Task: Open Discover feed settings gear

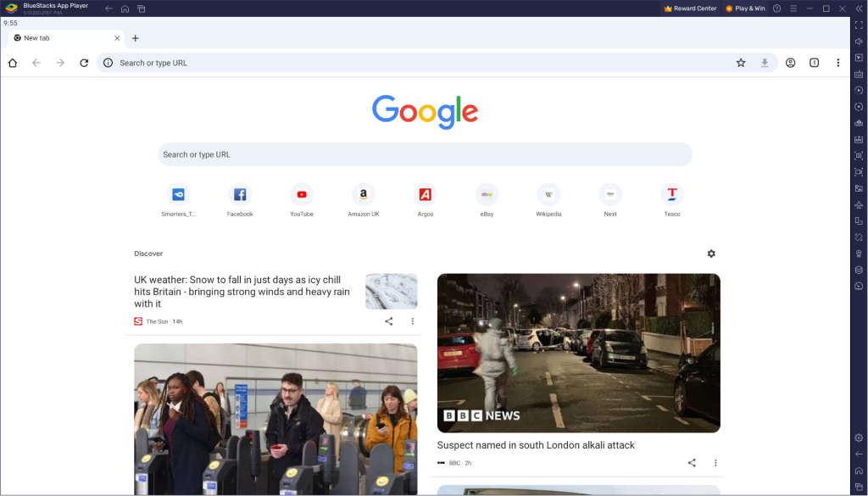Action: pyautogui.click(x=711, y=254)
